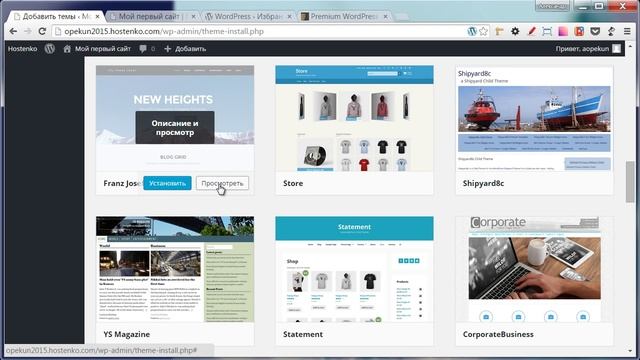Open Hostenko link in admin bar
The height and width of the screenshot is (360, 640).
point(22,49)
